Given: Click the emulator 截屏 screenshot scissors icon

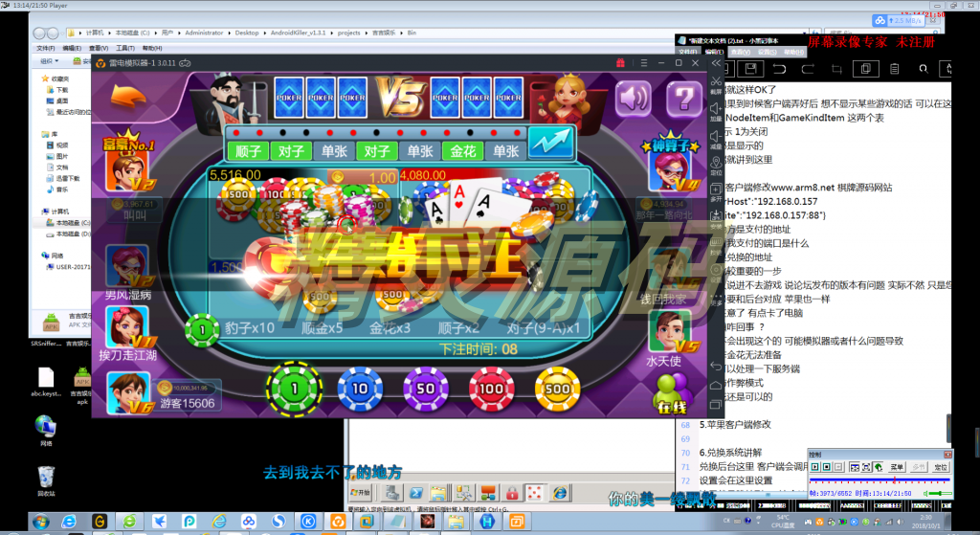Looking at the screenshot, I should (716, 82).
